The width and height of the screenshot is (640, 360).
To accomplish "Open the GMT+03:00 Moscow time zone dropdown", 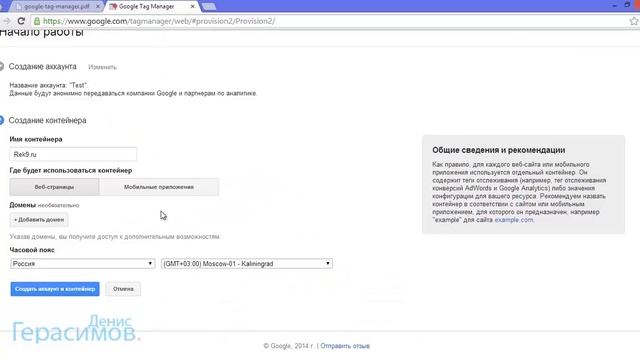I will 247,264.
